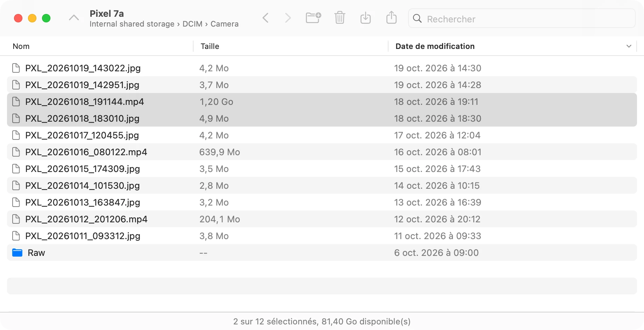Click the new folder icon in toolbar

313,17
